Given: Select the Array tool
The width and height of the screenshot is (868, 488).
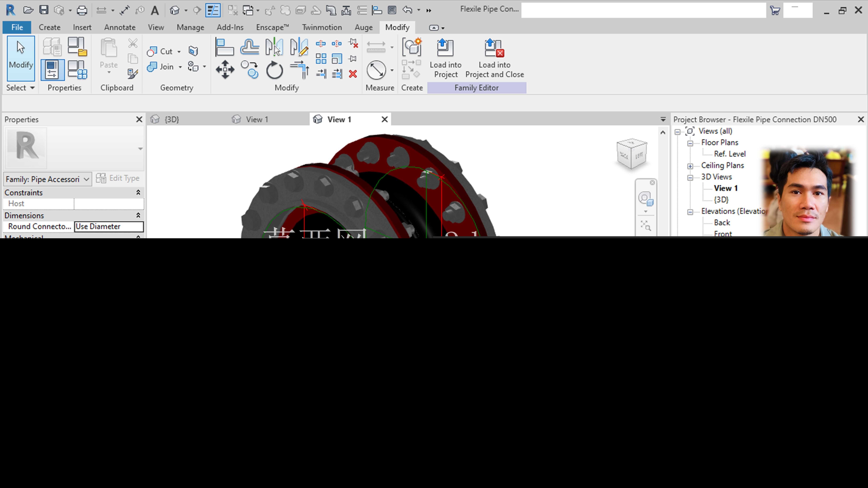Looking at the screenshot, I should 321,59.
